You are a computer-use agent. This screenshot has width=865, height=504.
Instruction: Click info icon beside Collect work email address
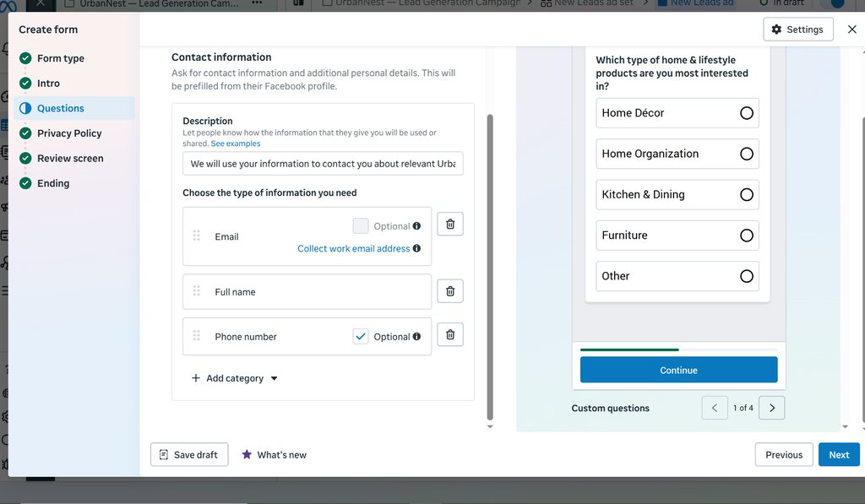point(416,248)
